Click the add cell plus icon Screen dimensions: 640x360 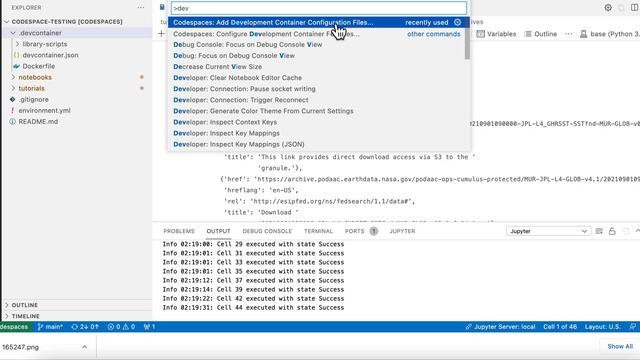[161, 34]
